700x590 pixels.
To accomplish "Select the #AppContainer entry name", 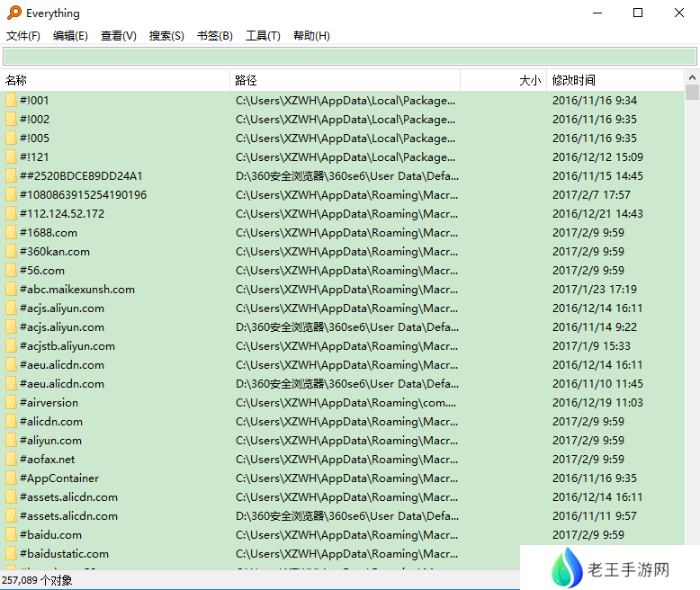I will tap(59, 478).
